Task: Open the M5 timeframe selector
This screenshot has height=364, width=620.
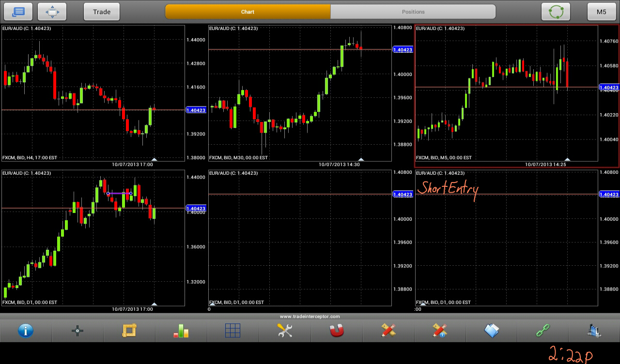Action: pos(602,12)
